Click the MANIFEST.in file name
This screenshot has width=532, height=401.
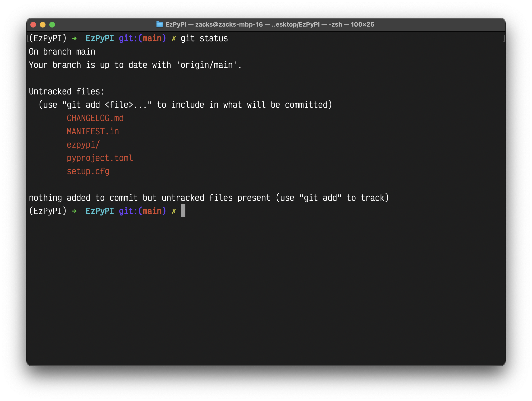pos(93,131)
